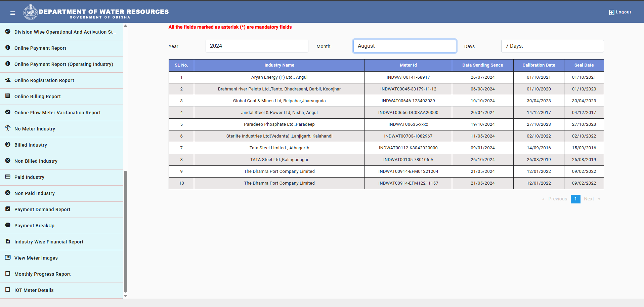Viewport: 644px width, 307px height.
Task: Open Online Payment Report menu item
Action: [x=61, y=48]
